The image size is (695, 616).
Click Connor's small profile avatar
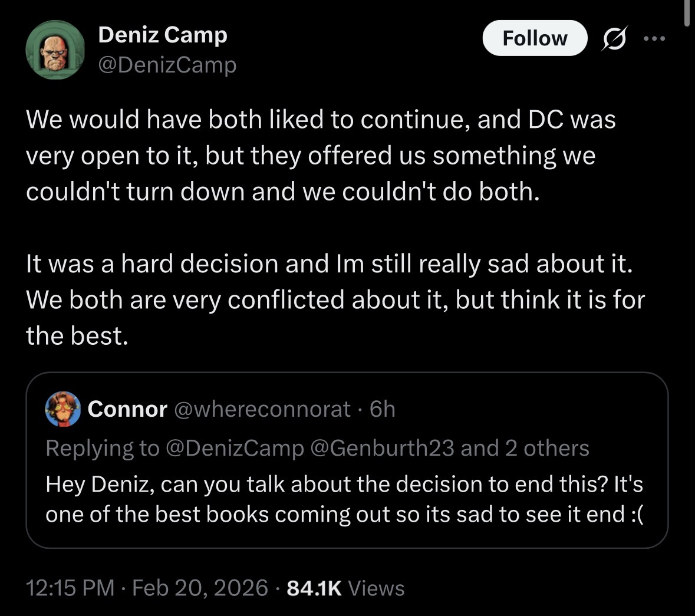point(62,409)
